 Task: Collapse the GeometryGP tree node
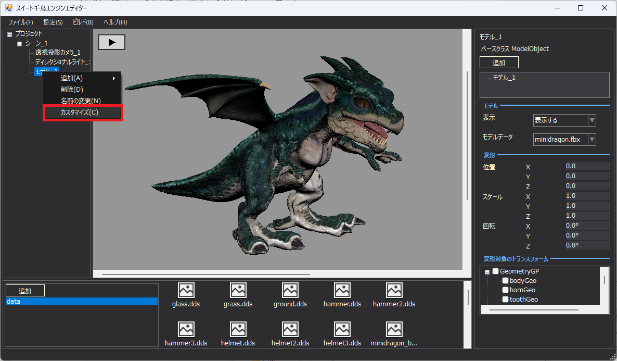tap(487, 272)
